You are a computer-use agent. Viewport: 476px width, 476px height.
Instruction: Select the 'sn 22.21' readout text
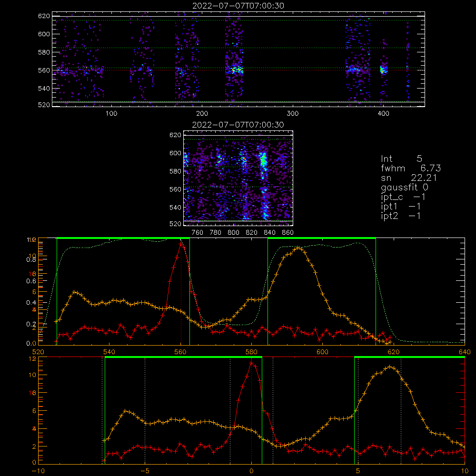coord(409,178)
